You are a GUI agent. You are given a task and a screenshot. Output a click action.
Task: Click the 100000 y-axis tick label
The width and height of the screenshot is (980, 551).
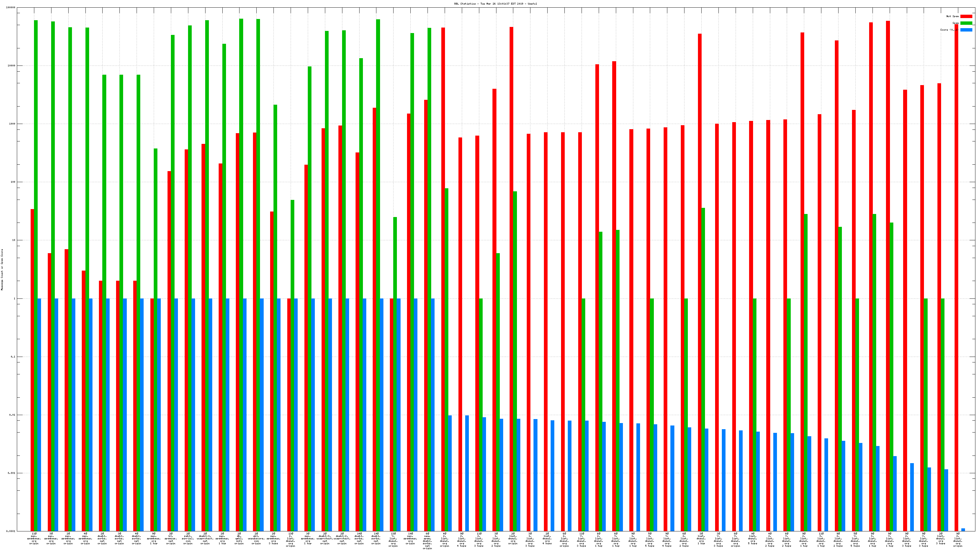[x=11, y=8]
